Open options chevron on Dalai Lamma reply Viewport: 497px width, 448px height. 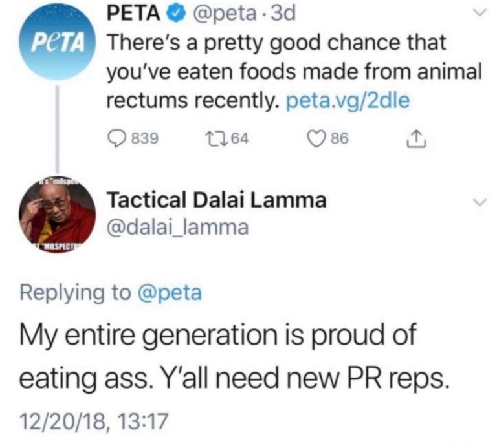(478, 202)
